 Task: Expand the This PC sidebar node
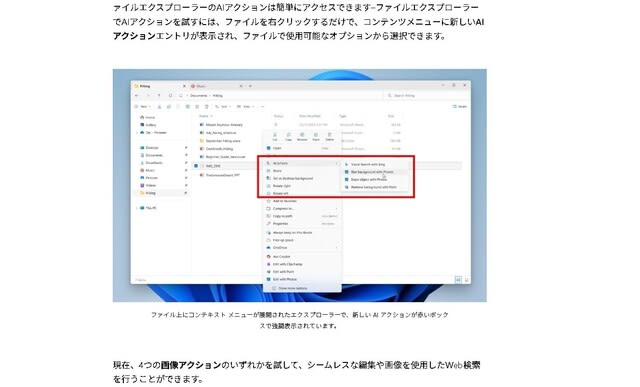point(137,208)
